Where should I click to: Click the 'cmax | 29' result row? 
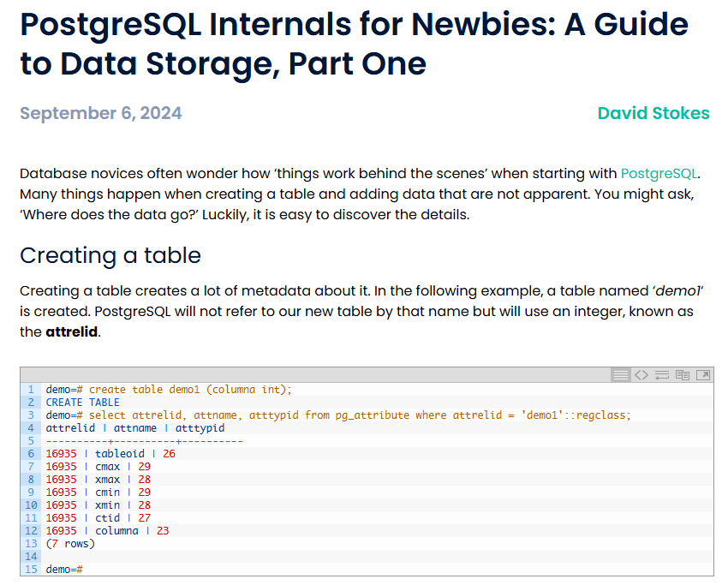pos(98,467)
